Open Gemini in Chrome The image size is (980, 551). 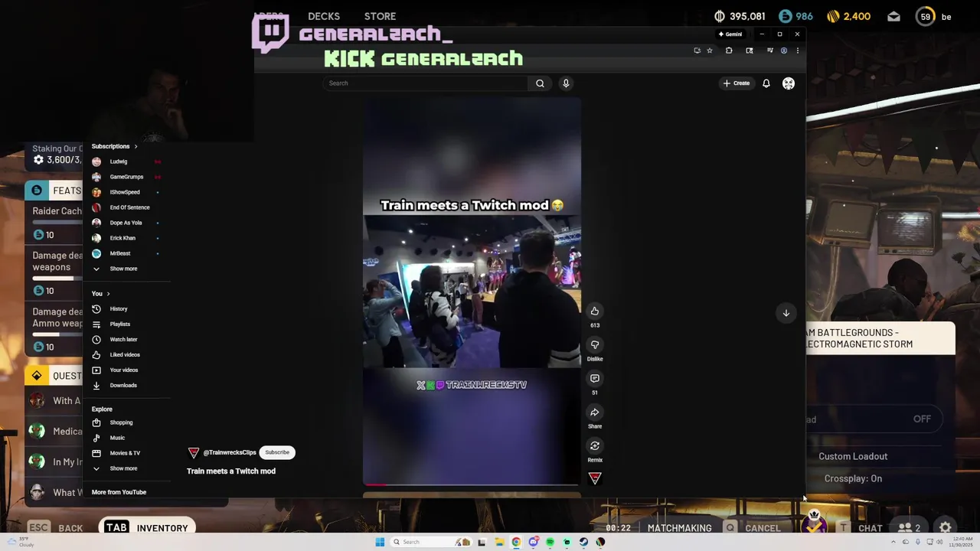[x=730, y=34]
